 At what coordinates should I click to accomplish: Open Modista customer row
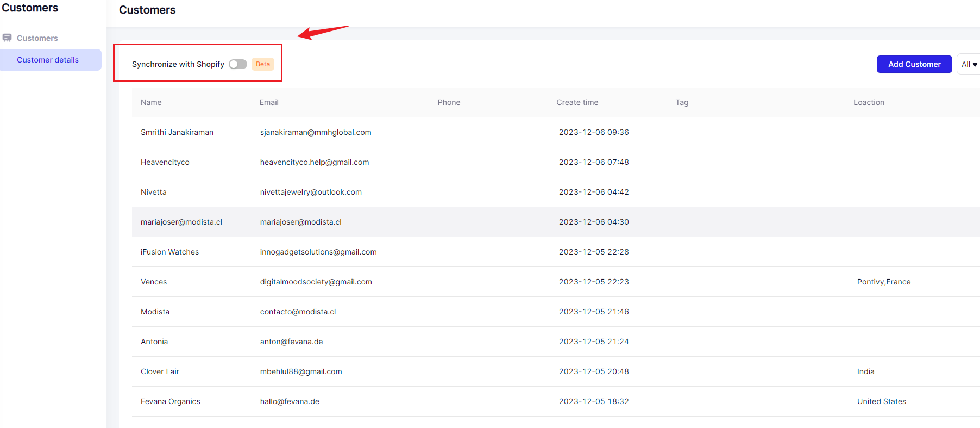click(556, 312)
